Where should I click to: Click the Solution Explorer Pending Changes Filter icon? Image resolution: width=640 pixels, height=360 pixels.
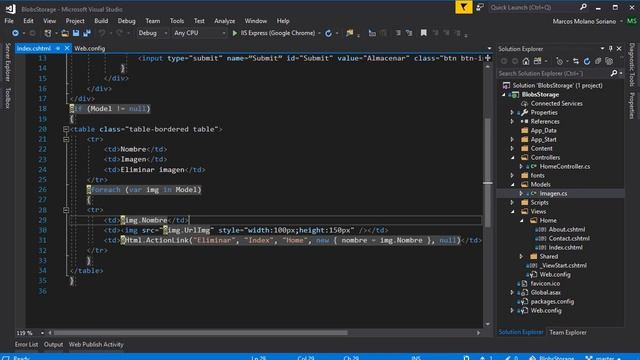coord(560,61)
